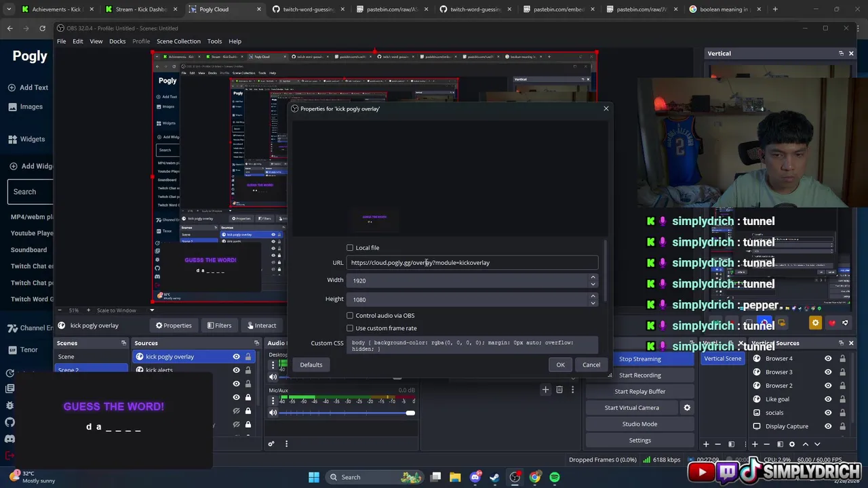Open the Audio Mixer three-dot menu
Screen dimensions: 868x488
tap(286, 444)
